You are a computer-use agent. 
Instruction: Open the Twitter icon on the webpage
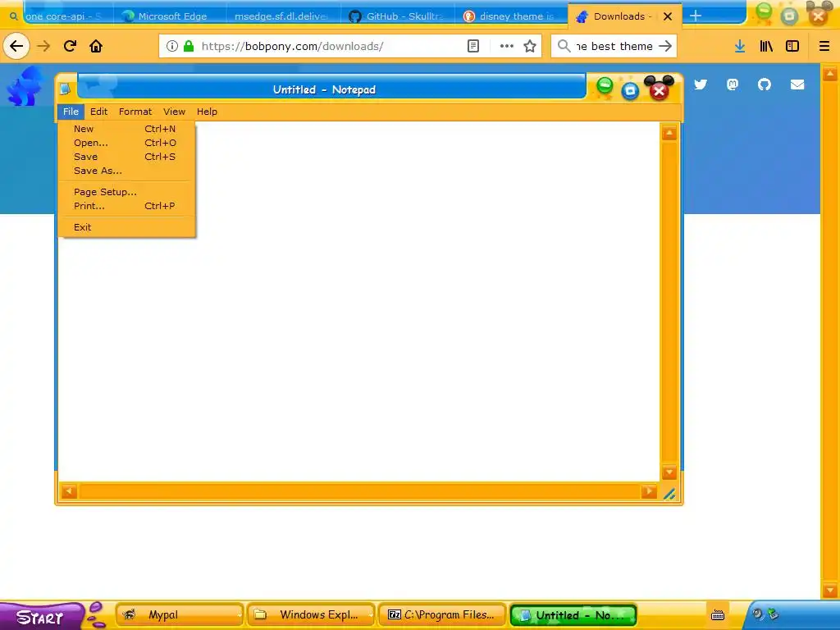pos(701,84)
